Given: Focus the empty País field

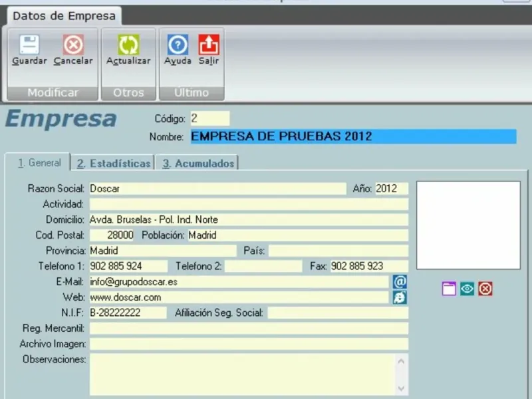Looking at the screenshot, I should [x=338, y=251].
